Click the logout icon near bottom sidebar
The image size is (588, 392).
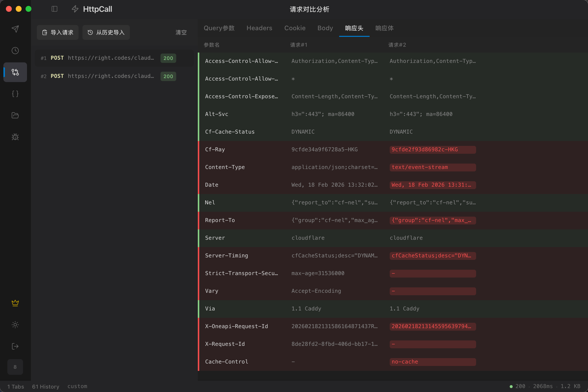15,346
